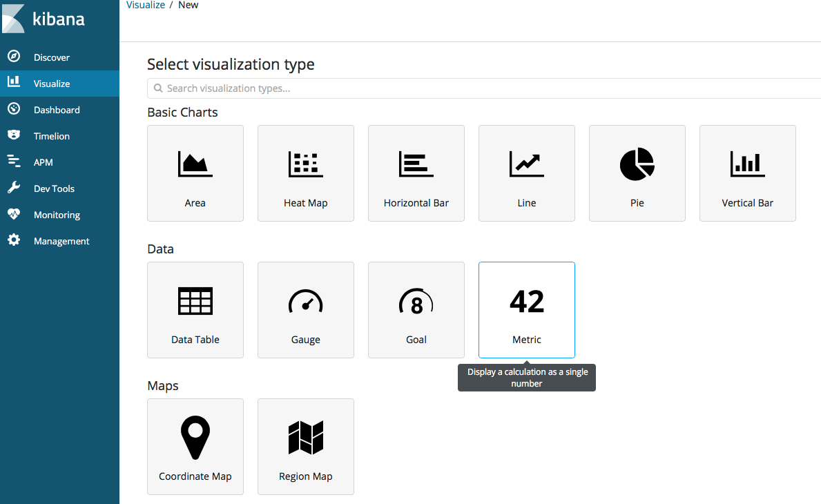Screen dimensions: 821x504
Task: Select the Coordinate Map pin icon
Action: tap(195, 438)
